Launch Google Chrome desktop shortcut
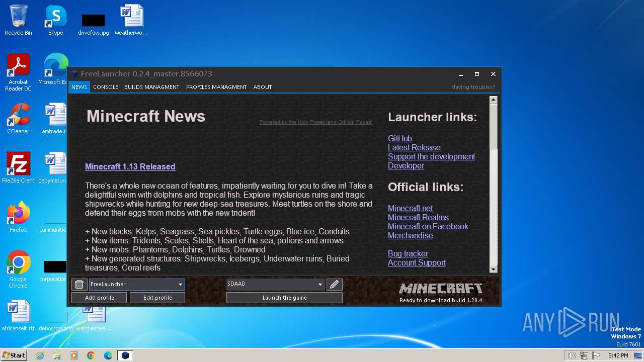Viewport: 644px width, 362px height. [x=18, y=269]
